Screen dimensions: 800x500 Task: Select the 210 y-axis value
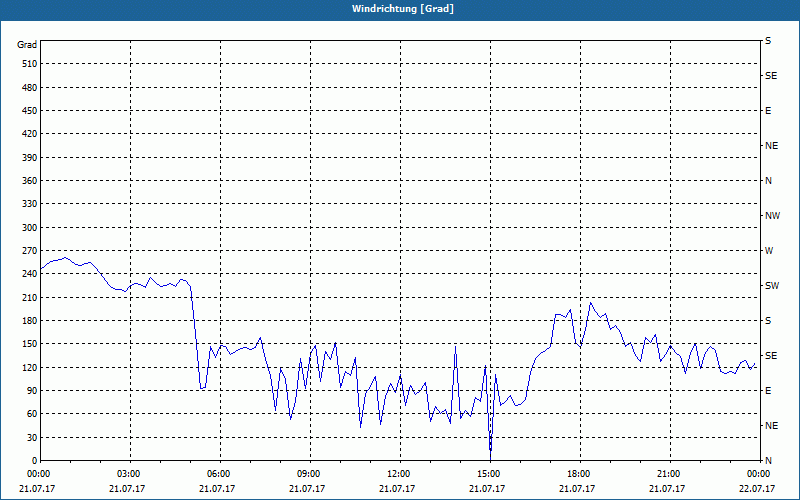30,297
